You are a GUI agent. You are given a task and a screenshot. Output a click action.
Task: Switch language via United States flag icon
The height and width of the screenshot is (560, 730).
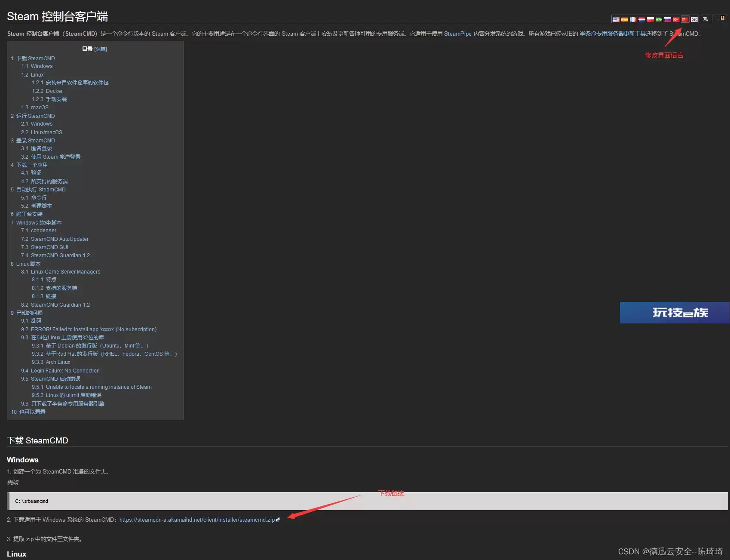pyautogui.click(x=616, y=19)
